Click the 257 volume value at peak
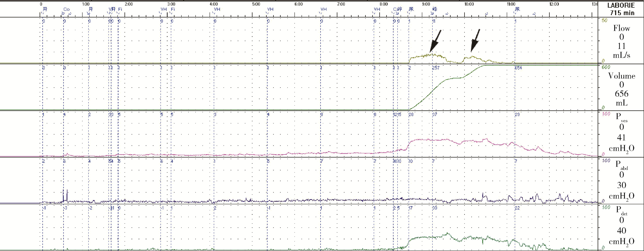This screenshot has width=644, height=251. point(436,68)
